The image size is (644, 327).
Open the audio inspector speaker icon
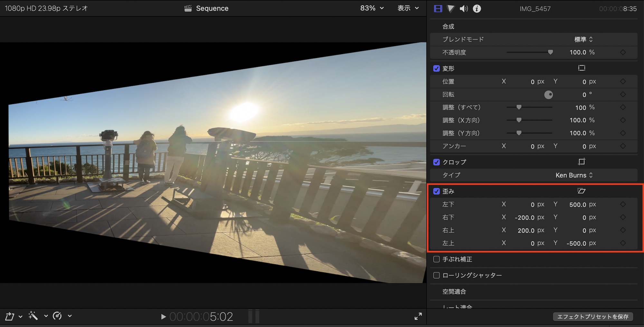[x=464, y=9]
